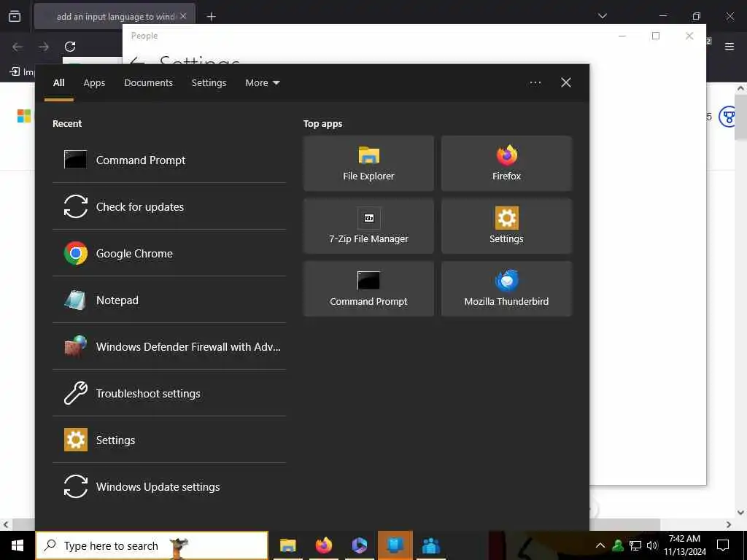Go back in the browser
This screenshot has width=747, height=560.
click(x=18, y=47)
